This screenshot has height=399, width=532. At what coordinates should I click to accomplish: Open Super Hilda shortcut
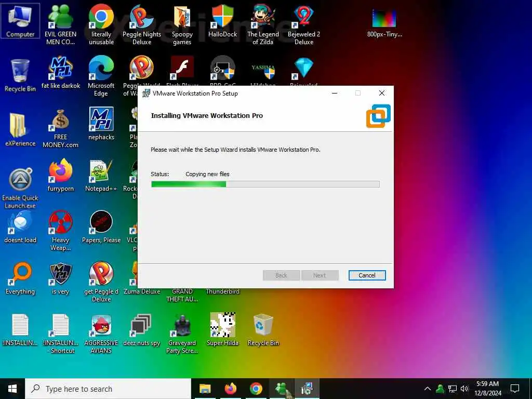pyautogui.click(x=222, y=330)
